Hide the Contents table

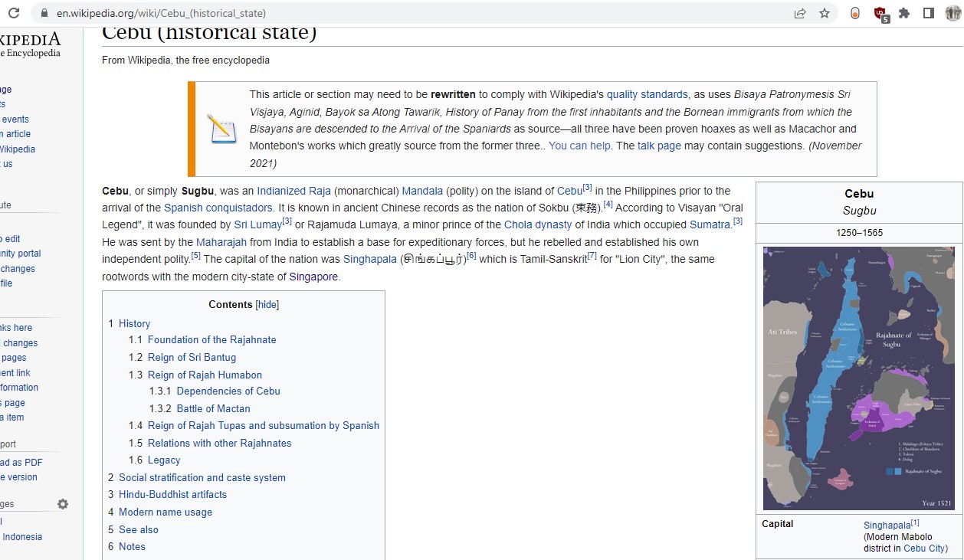[267, 305]
